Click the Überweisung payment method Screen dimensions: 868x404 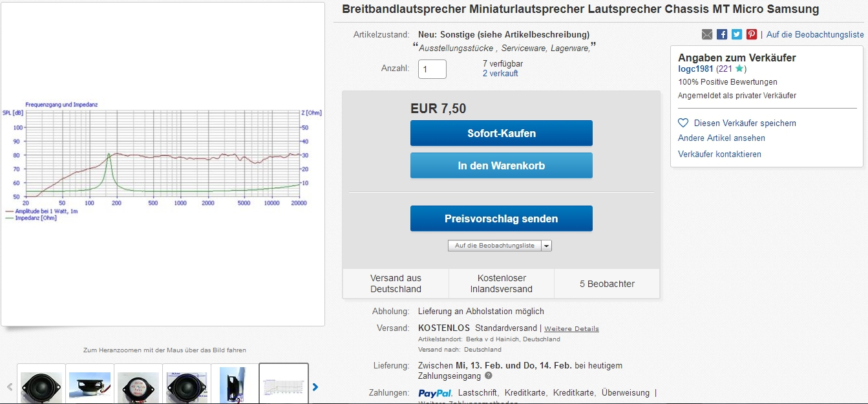click(x=626, y=392)
